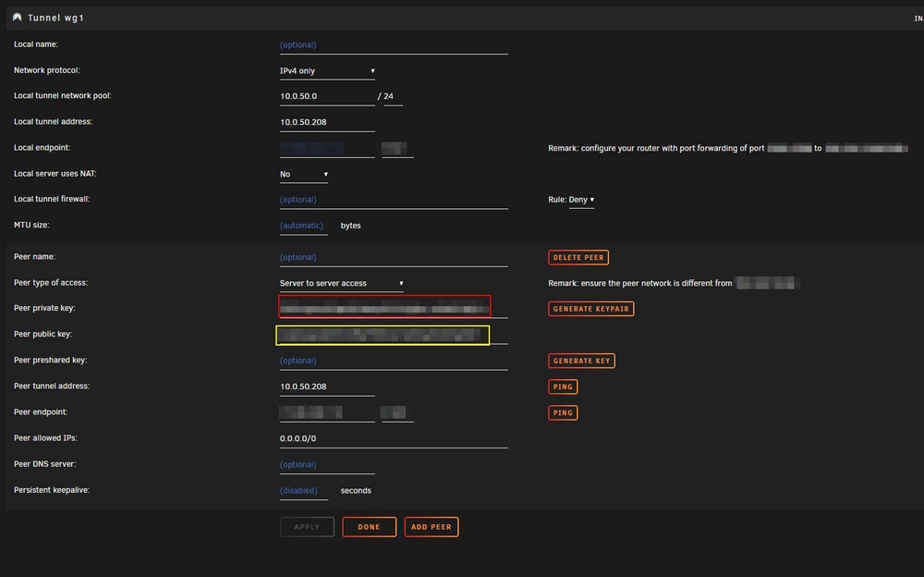Screen dimensions: 924x577
Task: Click Generate Keypair button
Action: [x=590, y=309]
